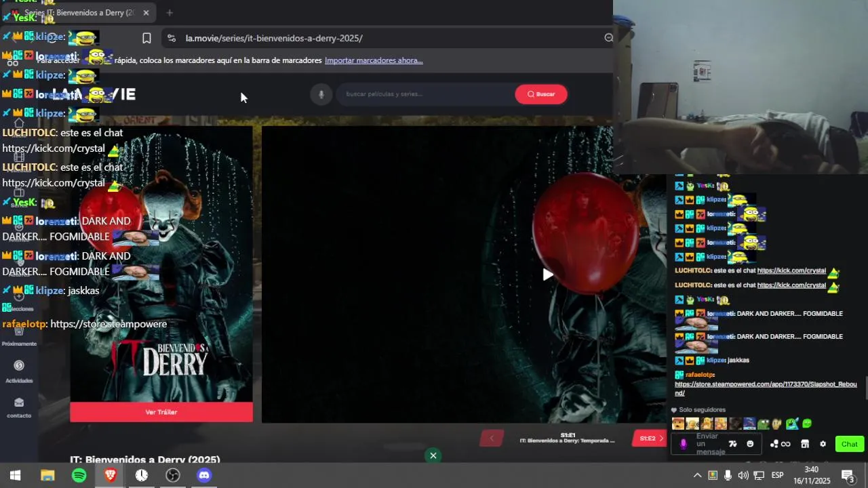Open chat settings gear icon
This screenshot has height=488, width=868.
click(x=823, y=445)
